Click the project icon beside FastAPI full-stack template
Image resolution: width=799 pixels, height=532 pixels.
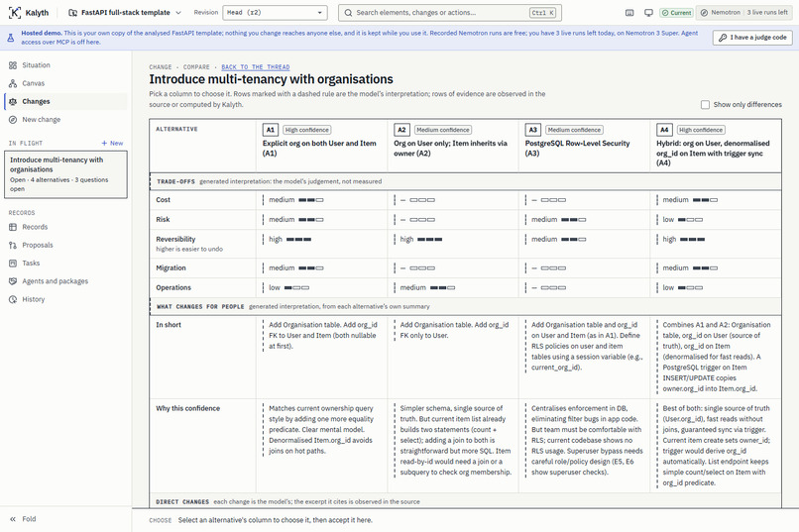[73, 13]
